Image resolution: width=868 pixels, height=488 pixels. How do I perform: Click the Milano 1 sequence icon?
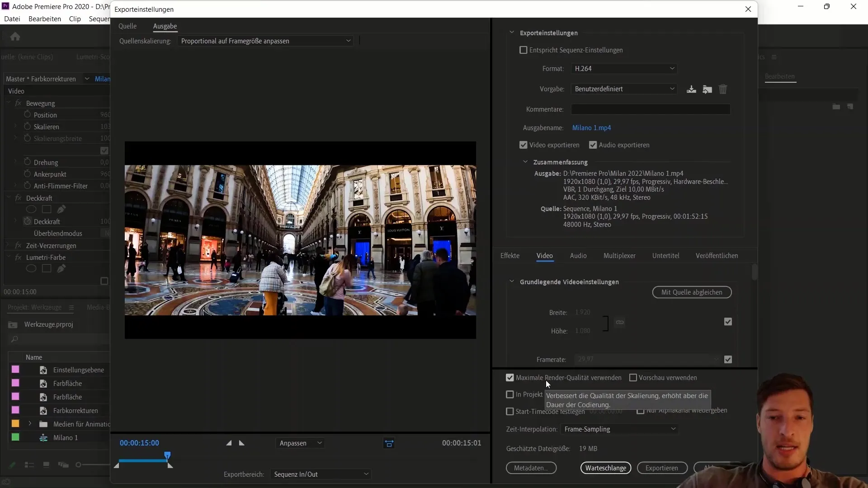[43, 438]
